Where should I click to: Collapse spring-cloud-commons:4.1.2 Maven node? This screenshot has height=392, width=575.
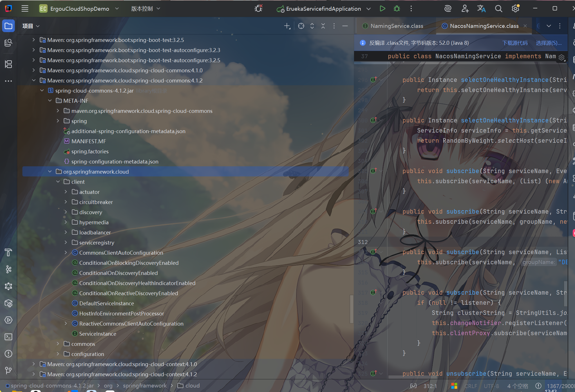coord(34,80)
